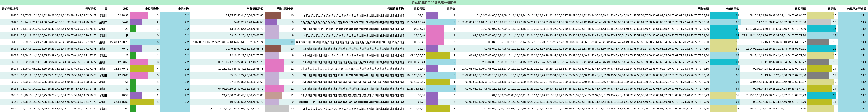Viewport: 868px width, 112px height.
Task: Click hot codes cell 01,11,12,32,34,39,54,55,58,59,66,77
Action: coord(783,62)
